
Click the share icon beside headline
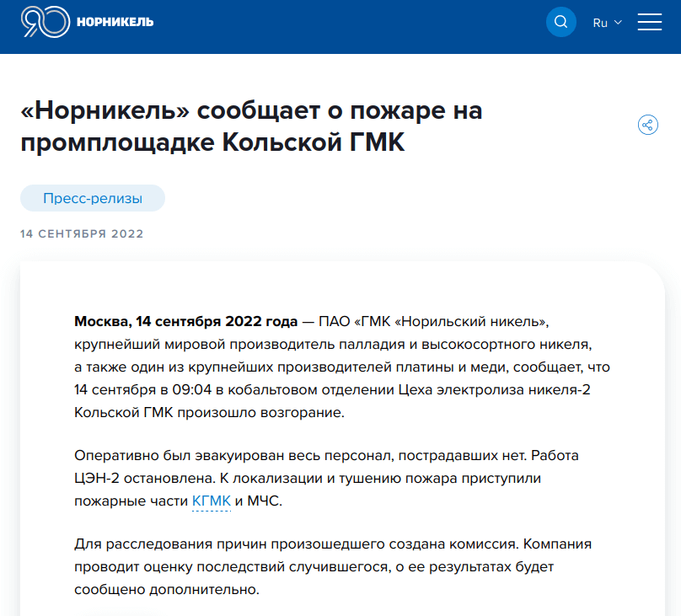click(x=647, y=125)
